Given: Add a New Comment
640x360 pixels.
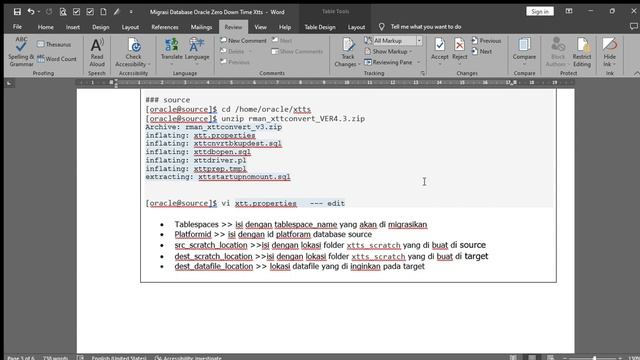Looking at the screenshot, I should (243, 40).
